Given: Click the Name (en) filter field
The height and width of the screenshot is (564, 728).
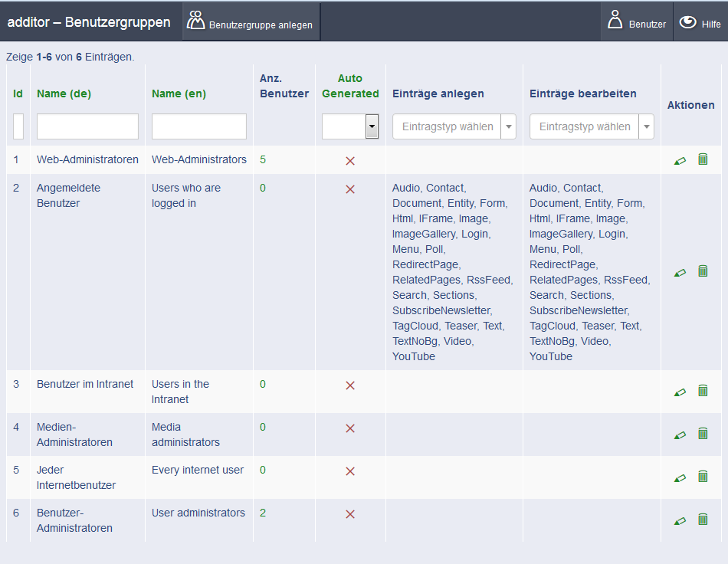Looking at the screenshot, I should (x=198, y=126).
